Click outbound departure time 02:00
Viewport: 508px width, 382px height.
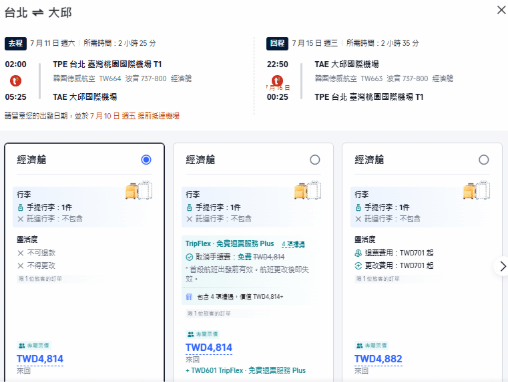[x=16, y=64]
